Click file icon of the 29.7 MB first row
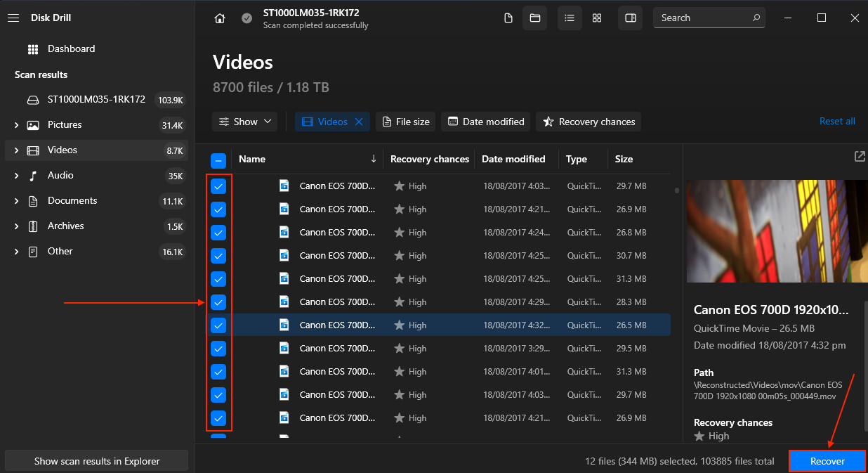The image size is (868, 473). pyautogui.click(x=284, y=186)
